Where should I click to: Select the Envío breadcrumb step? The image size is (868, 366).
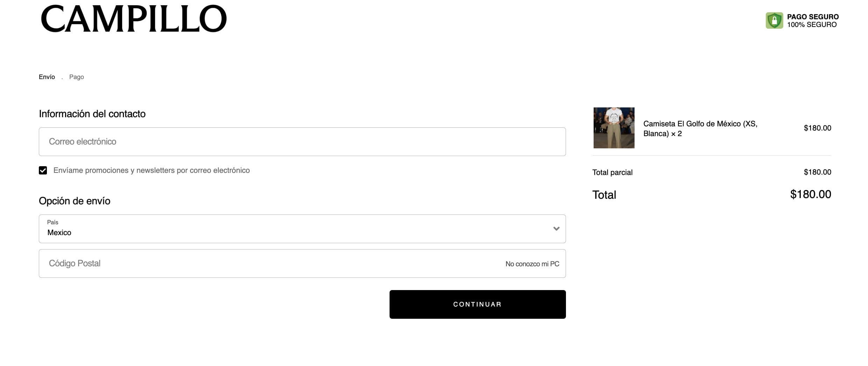(x=47, y=77)
